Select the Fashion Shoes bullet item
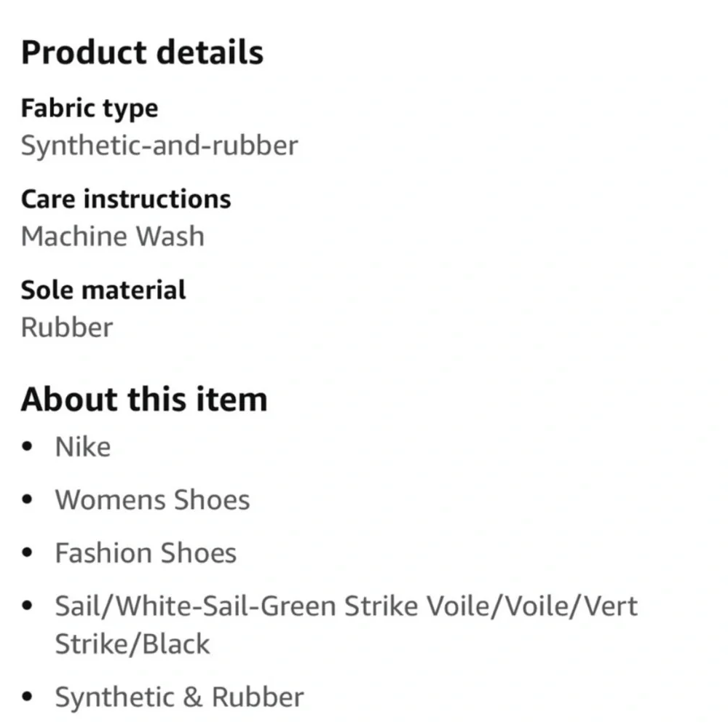The image size is (728, 728). tap(146, 553)
